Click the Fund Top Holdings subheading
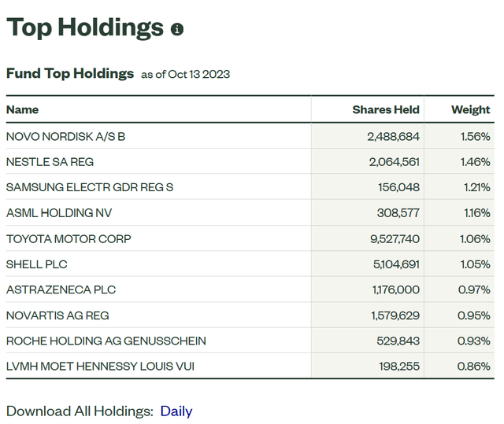The height and width of the screenshot is (424, 504). pyautogui.click(x=70, y=73)
